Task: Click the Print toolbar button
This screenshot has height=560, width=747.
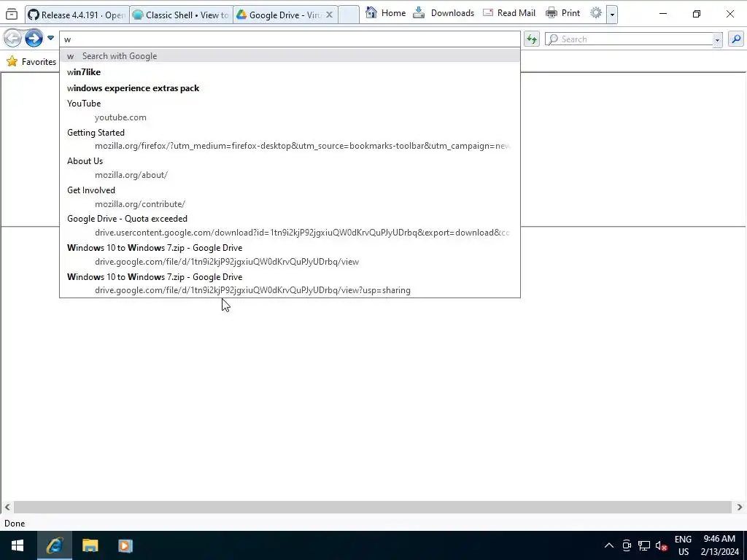Action: 562,13
